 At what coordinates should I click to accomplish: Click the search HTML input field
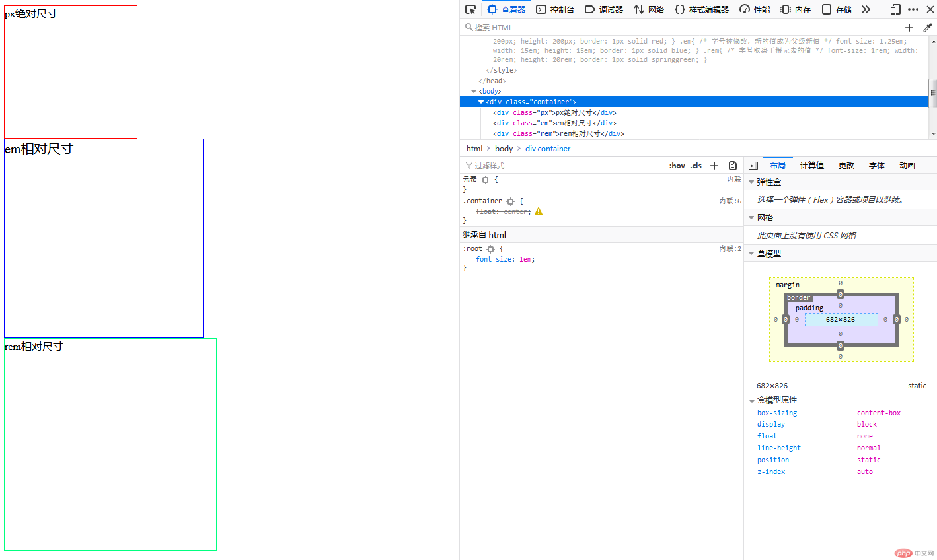coord(679,27)
